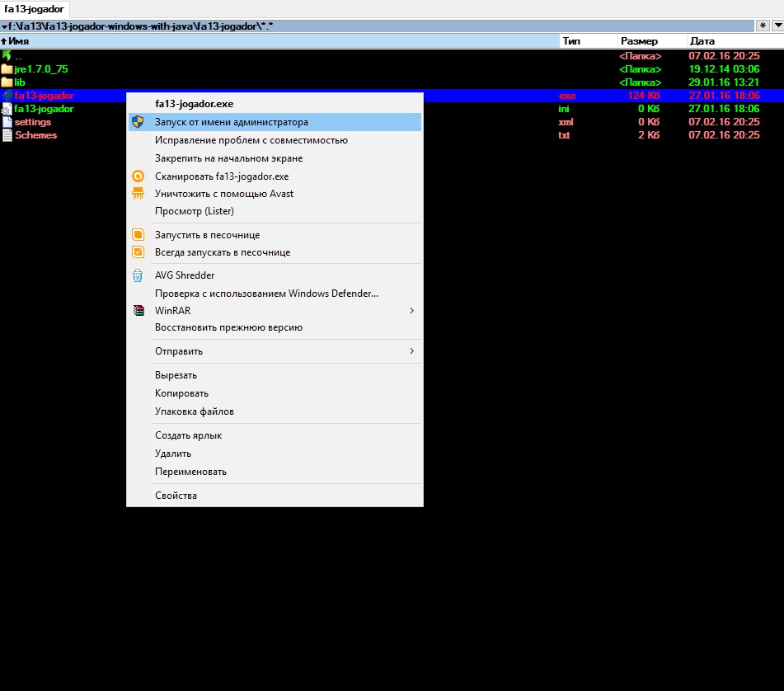
Task: Switch to the fa13-jogador tab
Action: point(35,9)
